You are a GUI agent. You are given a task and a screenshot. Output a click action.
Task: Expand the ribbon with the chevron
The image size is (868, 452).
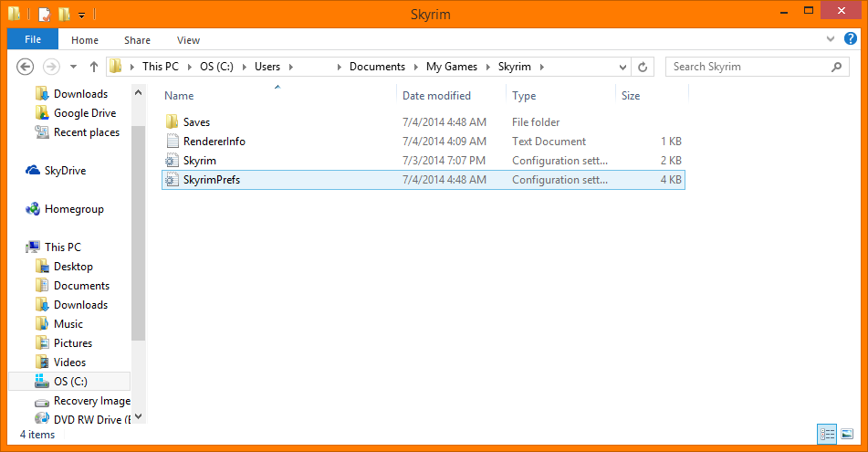tap(829, 39)
